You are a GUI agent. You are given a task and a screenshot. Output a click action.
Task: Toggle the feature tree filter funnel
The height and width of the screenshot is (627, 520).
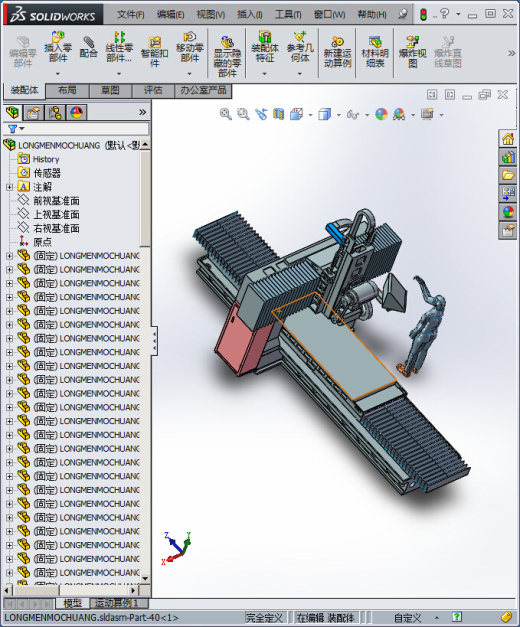12,129
